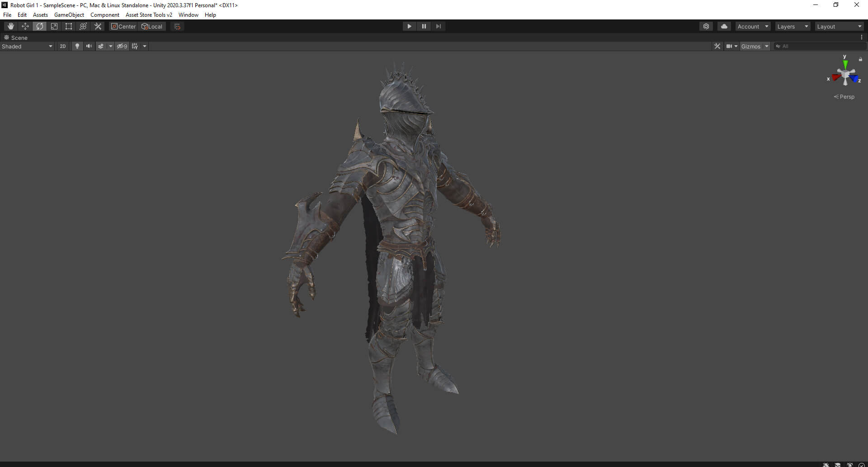Select the Hand tool in the toolbar

pos(11,26)
